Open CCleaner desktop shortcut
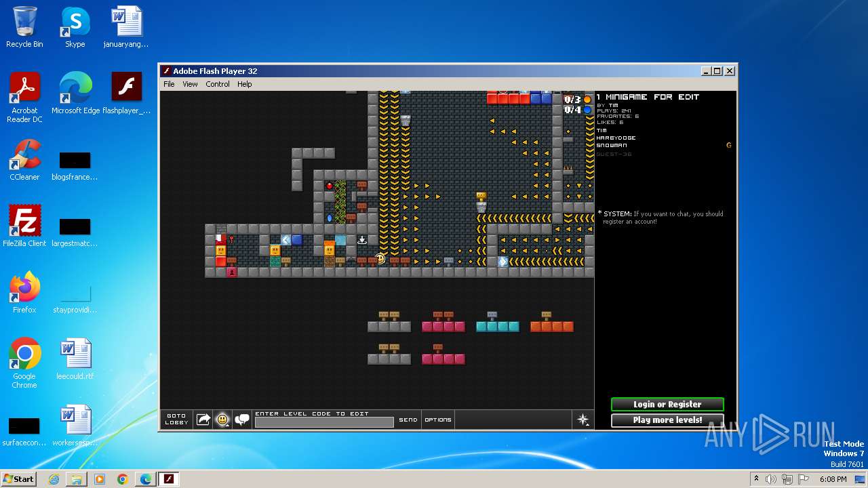The height and width of the screenshot is (488, 868). [x=24, y=160]
